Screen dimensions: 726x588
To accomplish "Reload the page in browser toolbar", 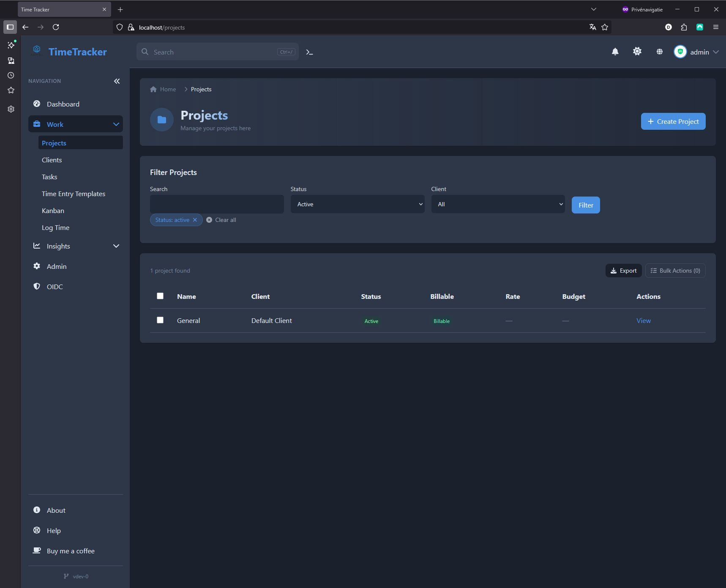I will [56, 27].
